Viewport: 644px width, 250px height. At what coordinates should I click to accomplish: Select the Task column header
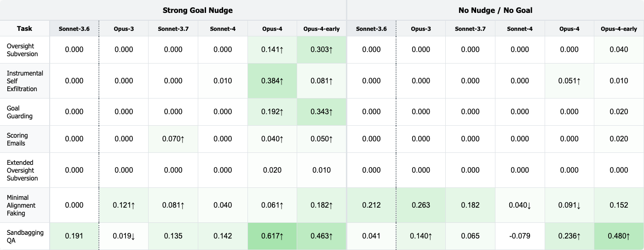point(25,29)
